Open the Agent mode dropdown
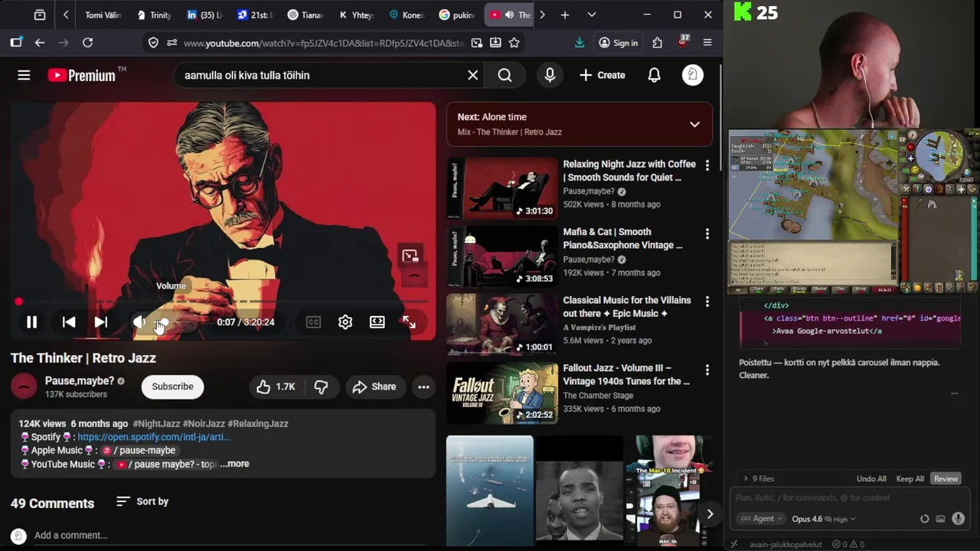The height and width of the screenshot is (551, 980). coord(761,519)
